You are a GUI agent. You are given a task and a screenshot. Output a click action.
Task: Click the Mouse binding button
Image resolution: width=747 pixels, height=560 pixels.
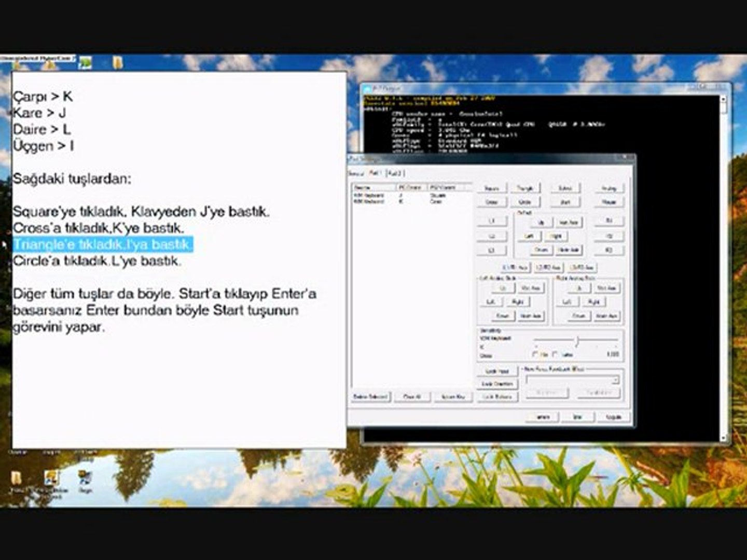[608, 202]
